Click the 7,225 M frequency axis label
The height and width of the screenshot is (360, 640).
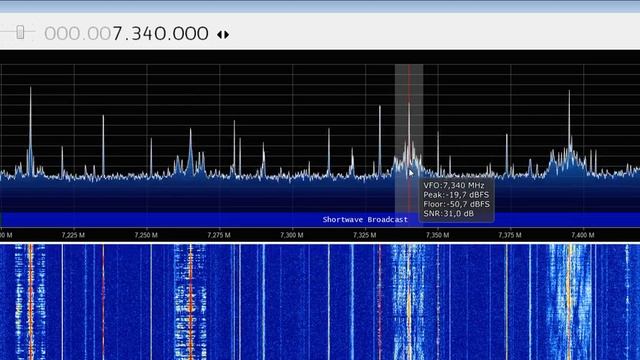point(73,235)
